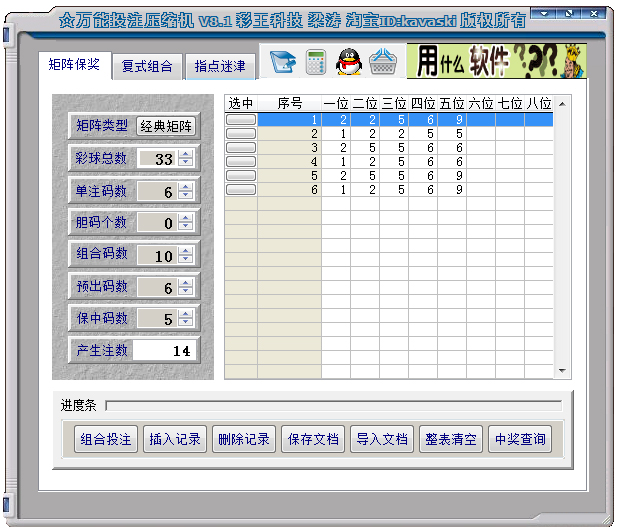Open the blue note-edit toolbar icon
Image resolution: width=617 pixels, height=532 pixels.
click(283, 62)
